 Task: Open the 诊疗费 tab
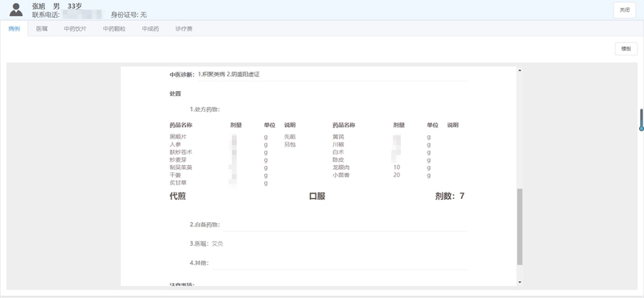[184, 29]
